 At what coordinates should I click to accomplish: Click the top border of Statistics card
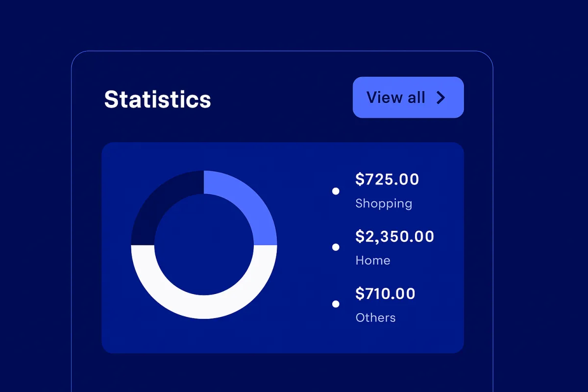(x=282, y=51)
